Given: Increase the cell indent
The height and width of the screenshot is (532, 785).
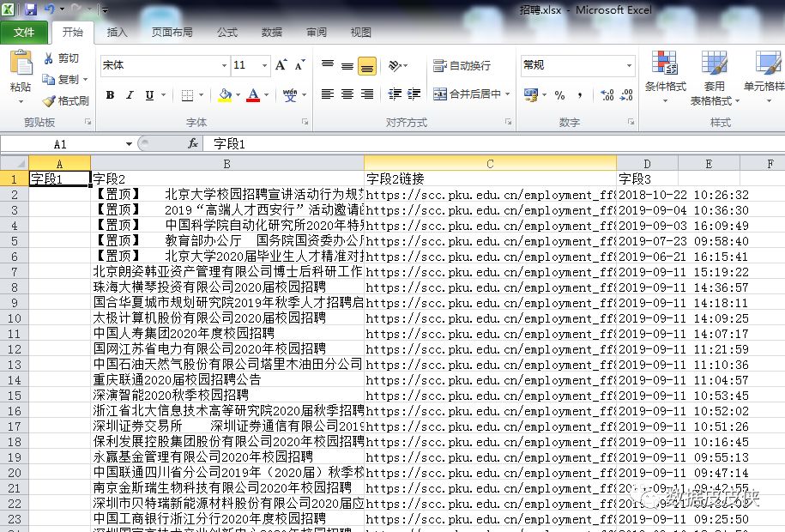Looking at the screenshot, I should pyautogui.click(x=414, y=94).
